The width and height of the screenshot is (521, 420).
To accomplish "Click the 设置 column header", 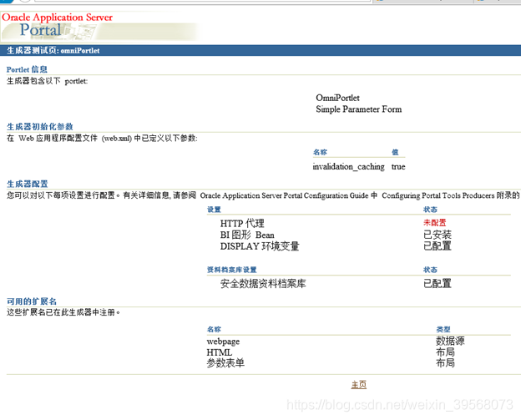I will click(214, 210).
